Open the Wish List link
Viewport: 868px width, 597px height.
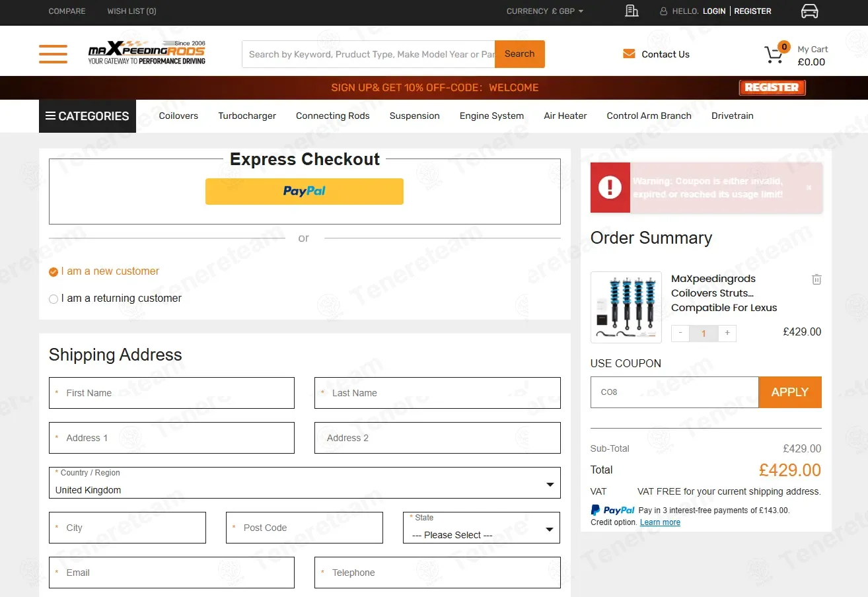(132, 11)
